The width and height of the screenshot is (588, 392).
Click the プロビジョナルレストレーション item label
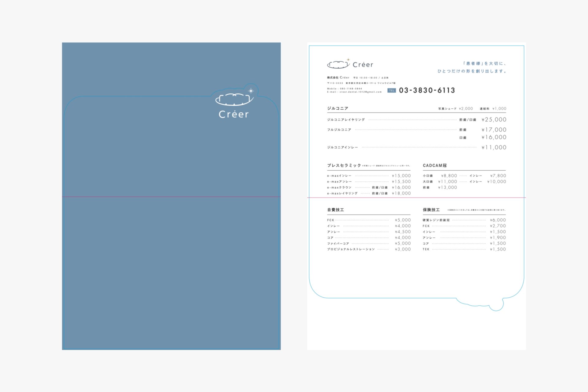[351, 249]
